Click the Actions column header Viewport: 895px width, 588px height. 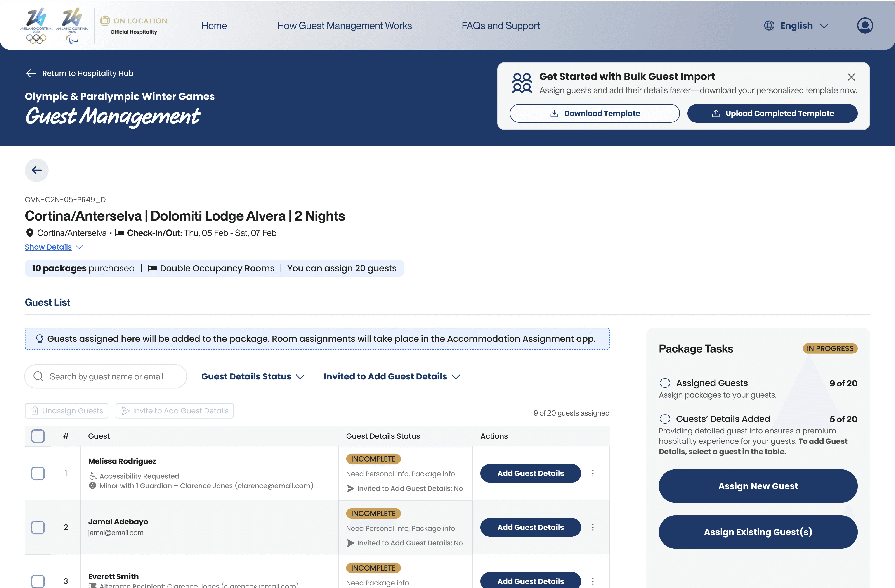coord(494,436)
